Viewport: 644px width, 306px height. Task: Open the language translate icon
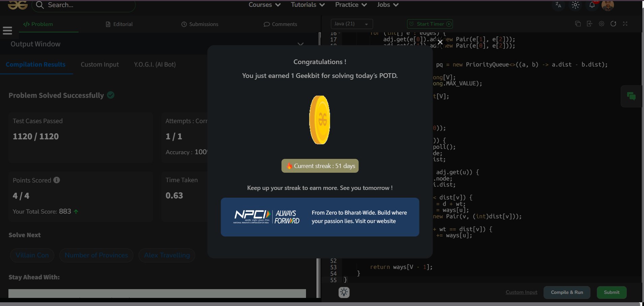point(558,5)
